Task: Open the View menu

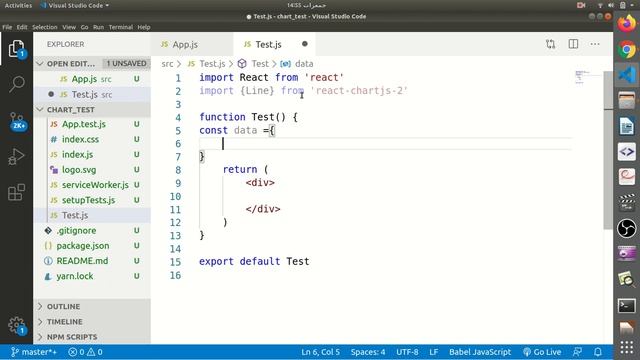Action: pos(69,27)
